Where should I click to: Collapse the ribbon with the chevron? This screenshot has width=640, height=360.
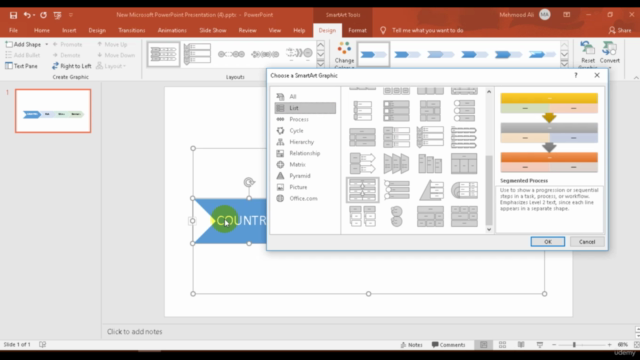point(636,77)
